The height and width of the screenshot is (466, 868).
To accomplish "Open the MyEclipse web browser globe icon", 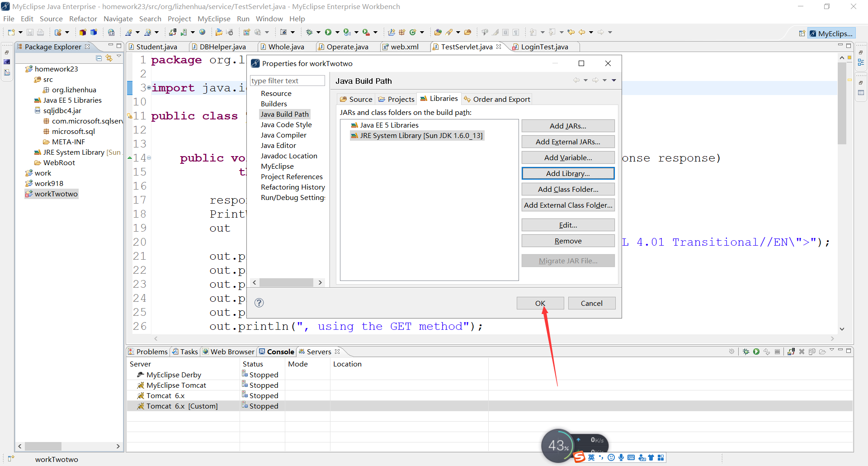I will click(202, 32).
